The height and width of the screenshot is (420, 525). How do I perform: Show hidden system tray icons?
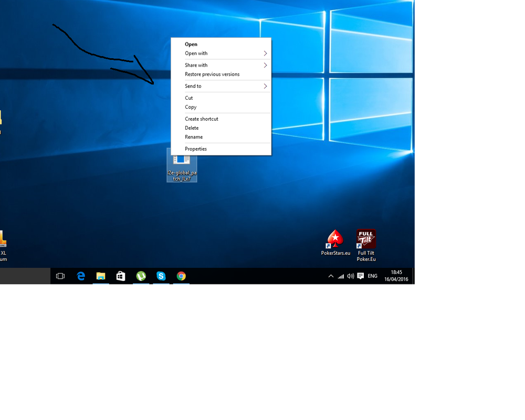(x=331, y=276)
